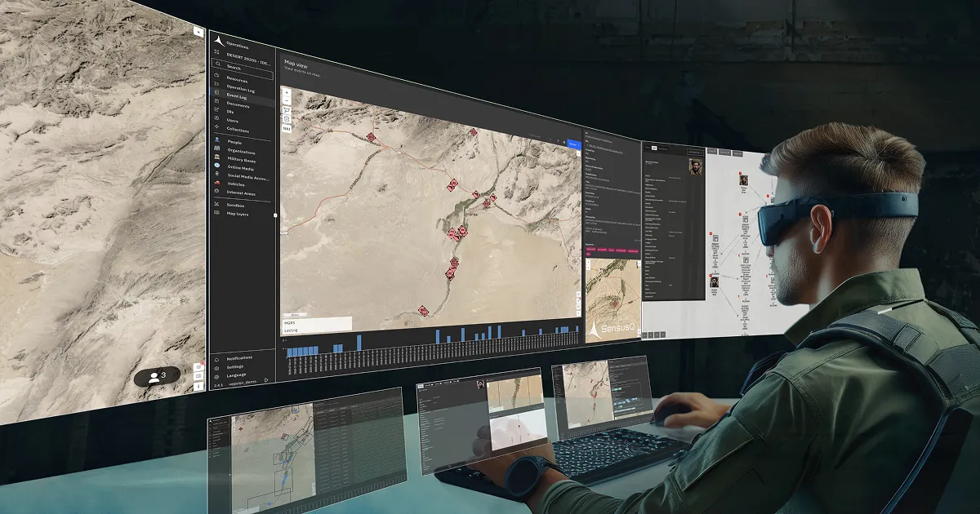Select the Military Bases icon

[216, 157]
